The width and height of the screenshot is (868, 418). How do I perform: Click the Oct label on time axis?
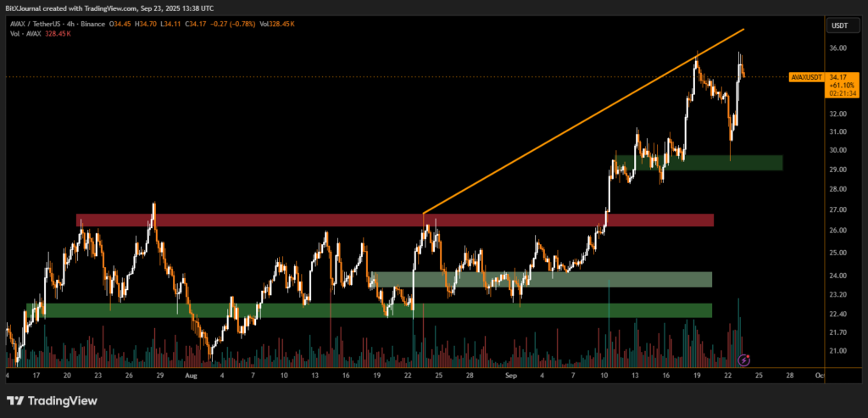(x=819, y=374)
